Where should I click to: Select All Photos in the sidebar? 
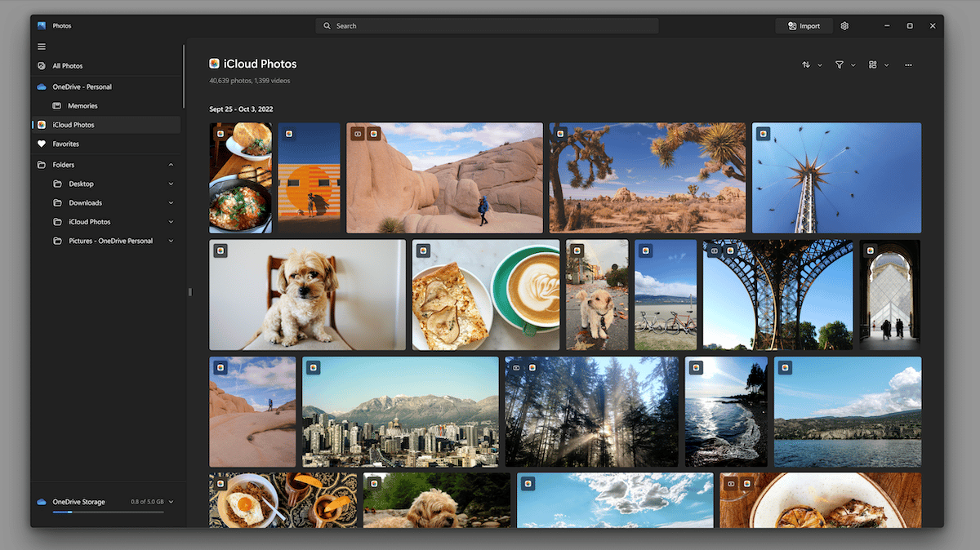pos(68,66)
